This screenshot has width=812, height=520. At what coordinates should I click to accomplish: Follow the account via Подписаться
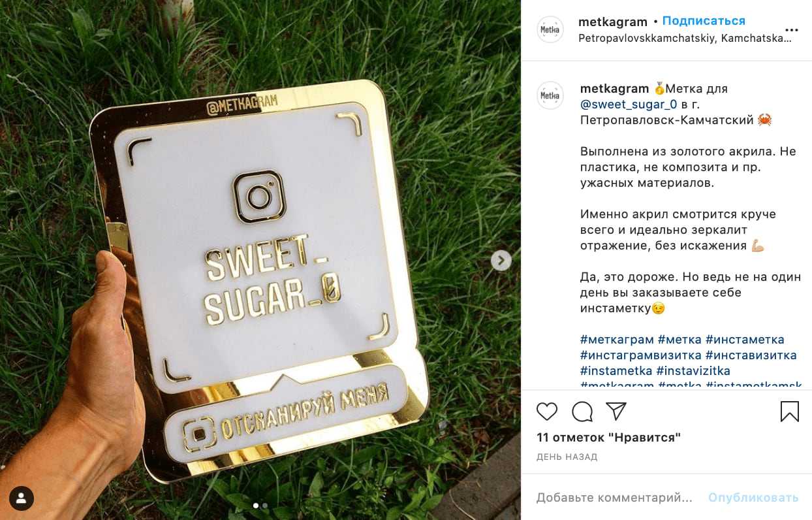[704, 21]
